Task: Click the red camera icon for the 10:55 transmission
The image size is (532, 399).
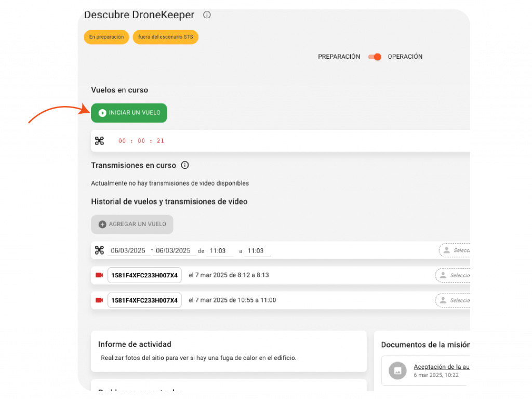Action: pos(99,300)
